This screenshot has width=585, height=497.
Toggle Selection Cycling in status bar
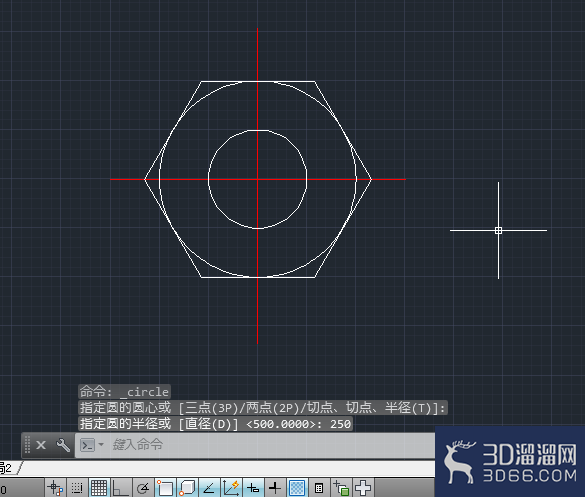point(341,488)
